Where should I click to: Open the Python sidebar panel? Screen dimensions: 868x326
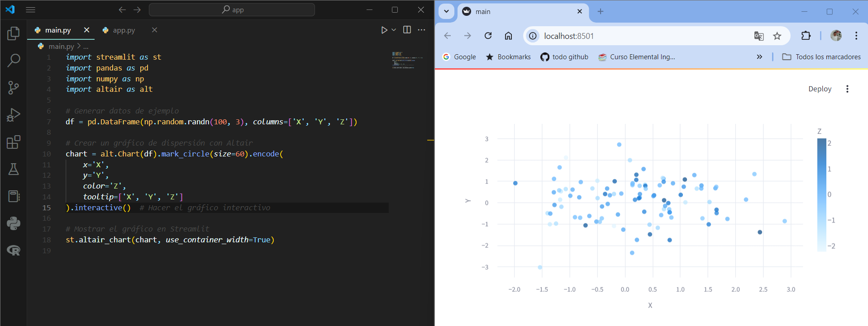click(x=14, y=223)
